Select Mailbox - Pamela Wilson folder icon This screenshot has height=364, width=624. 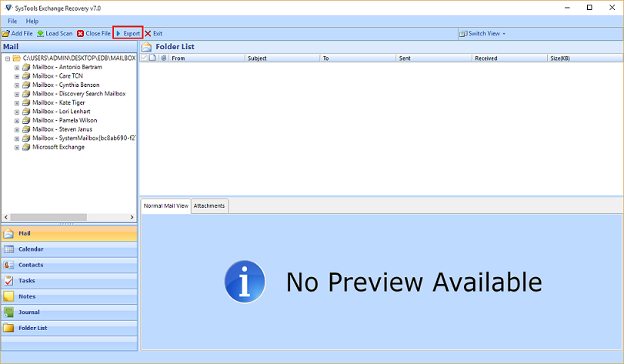26,120
